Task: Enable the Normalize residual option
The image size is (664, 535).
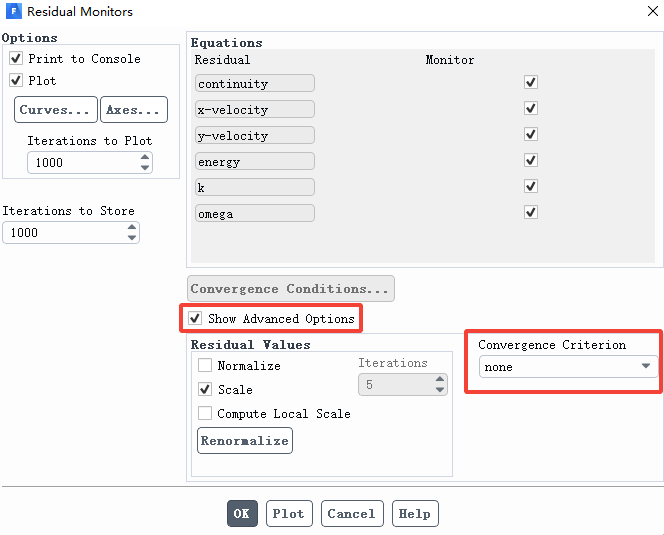Action: pyautogui.click(x=205, y=365)
